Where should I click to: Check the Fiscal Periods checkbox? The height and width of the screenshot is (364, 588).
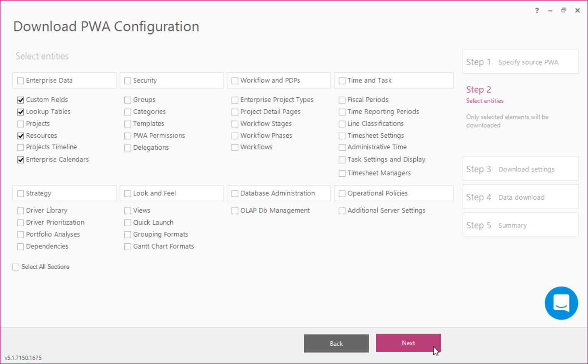click(x=342, y=100)
